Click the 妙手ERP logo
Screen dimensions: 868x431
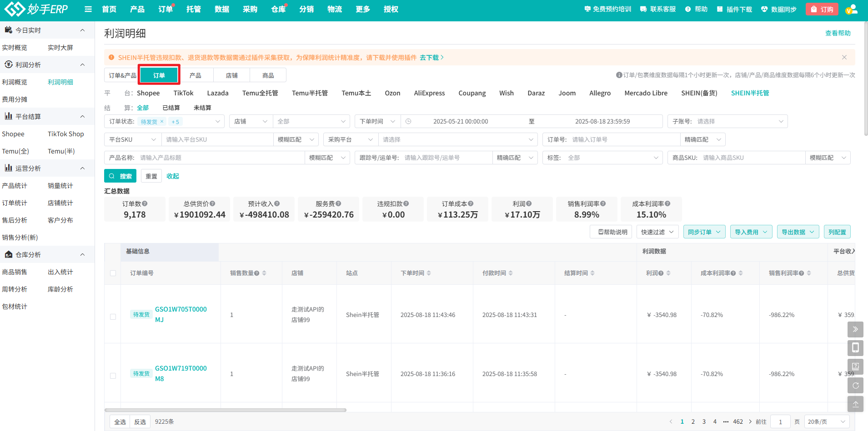coord(36,9)
